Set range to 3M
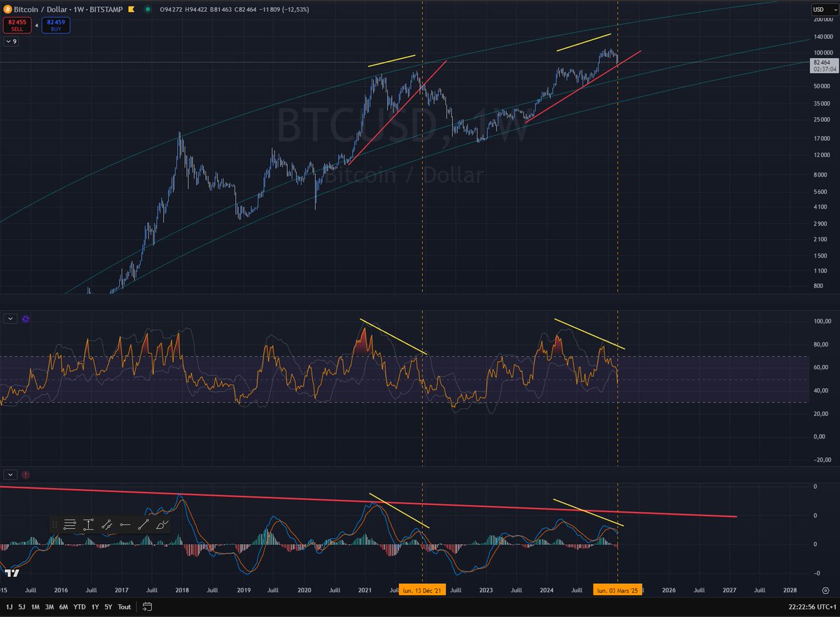Viewport: 840px width, 617px height. tap(50, 606)
